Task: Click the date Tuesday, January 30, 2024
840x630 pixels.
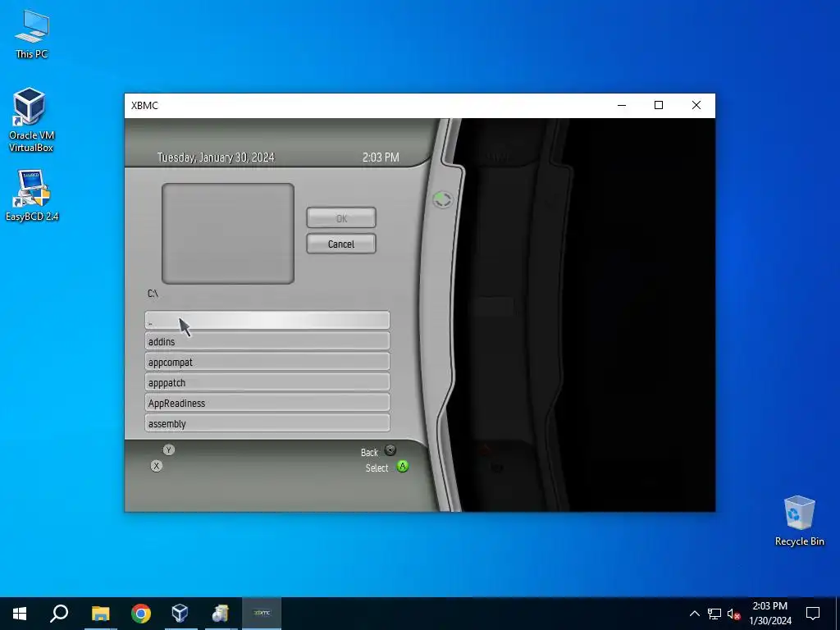Action: [216, 157]
